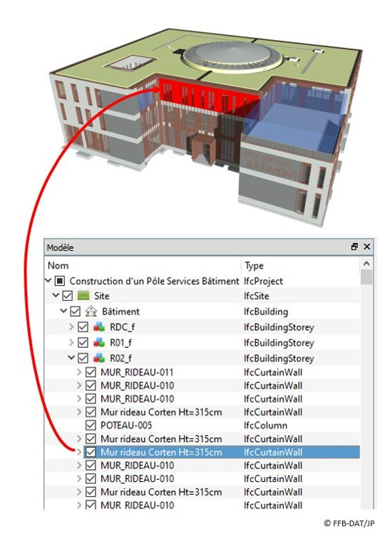392x534 pixels.
Task: Toggle the MUR_RIDEAU-011 checkbox
Action: click(91, 372)
